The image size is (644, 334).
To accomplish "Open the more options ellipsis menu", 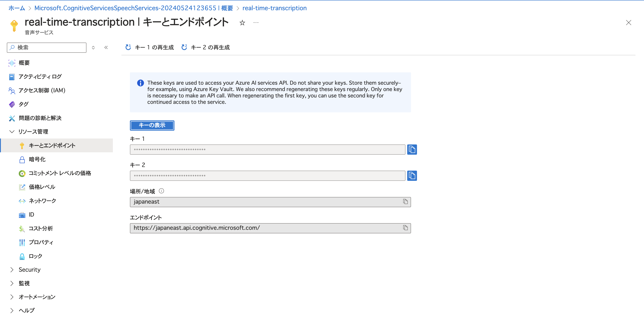I will [x=256, y=23].
